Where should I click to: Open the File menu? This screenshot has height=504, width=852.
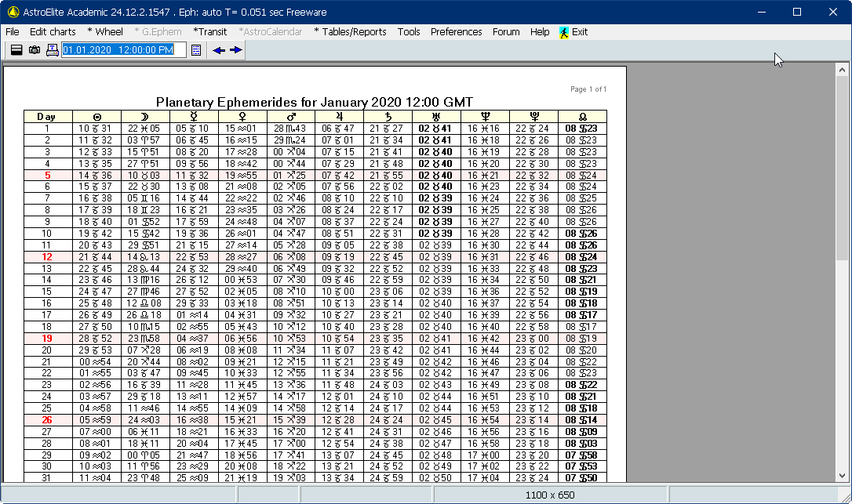(x=12, y=32)
